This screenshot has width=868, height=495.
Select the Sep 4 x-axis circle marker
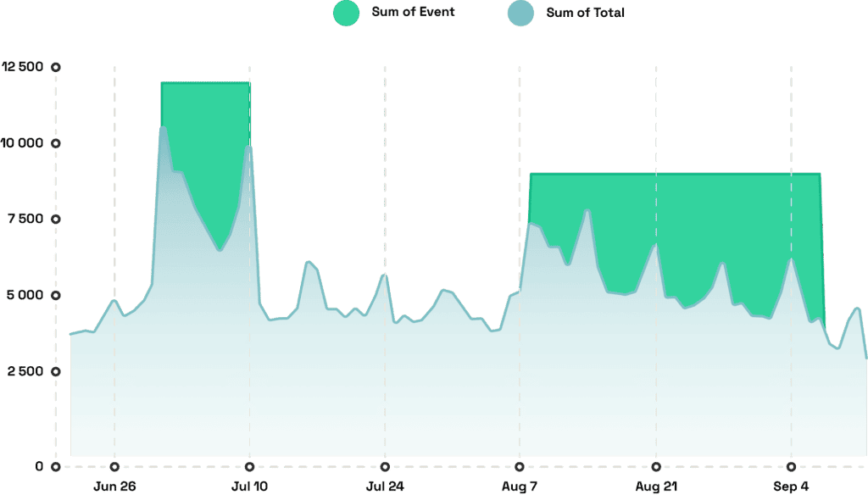click(x=791, y=465)
